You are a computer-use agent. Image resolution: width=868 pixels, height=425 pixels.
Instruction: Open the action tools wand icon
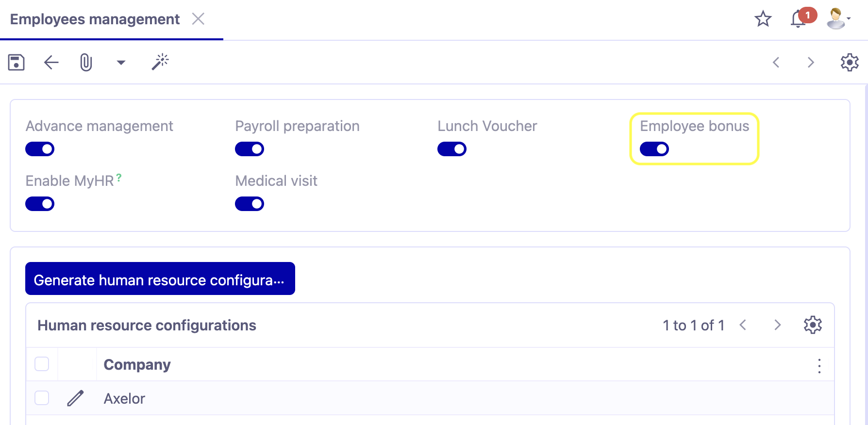160,62
